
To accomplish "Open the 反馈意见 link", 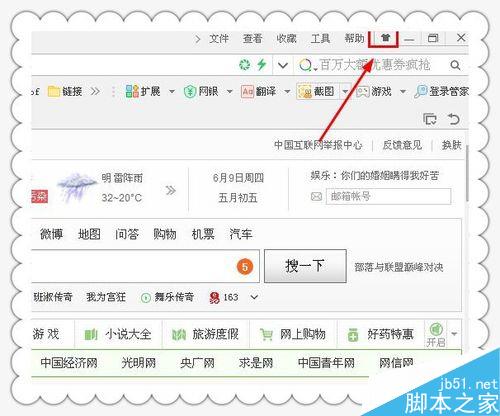I will click(x=402, y=145).
